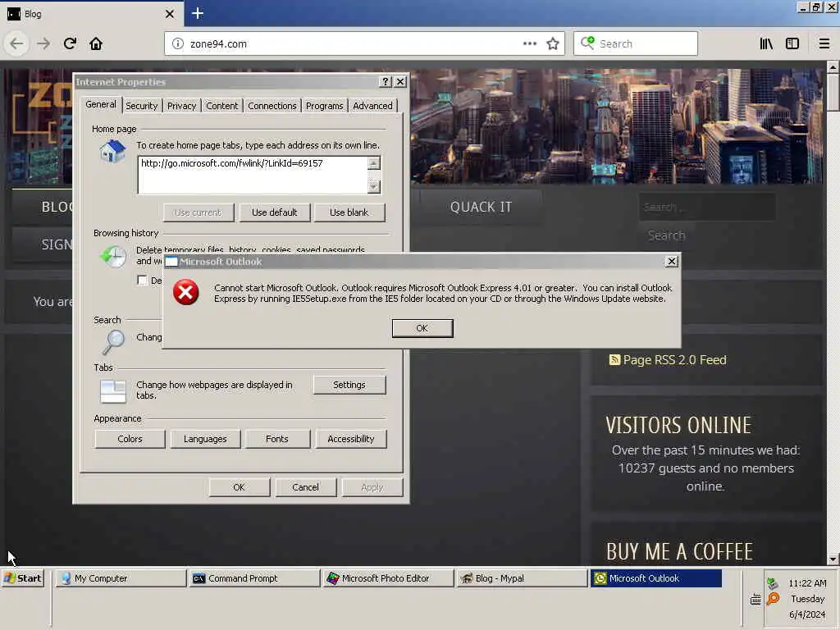Click the green tray icon above the magnifier
840x630 pixels.
772,583
